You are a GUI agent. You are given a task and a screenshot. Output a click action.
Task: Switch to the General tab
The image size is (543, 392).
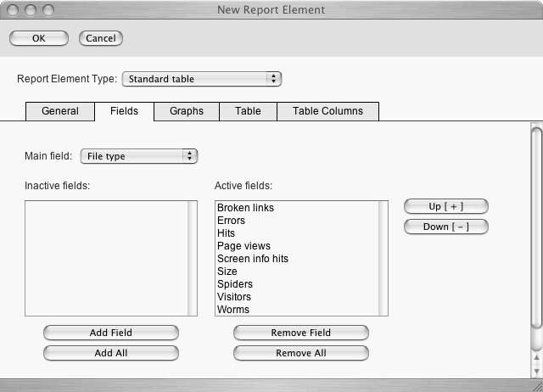(59, 111)
